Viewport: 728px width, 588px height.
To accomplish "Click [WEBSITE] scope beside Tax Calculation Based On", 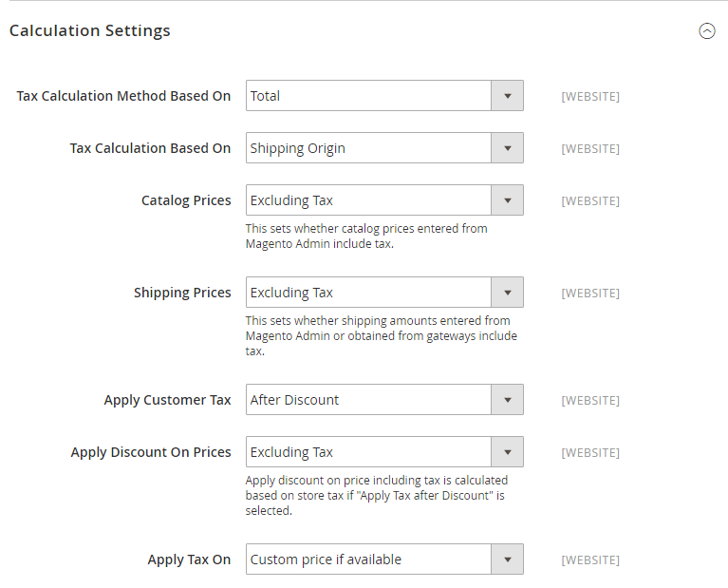I will pyautogui.click(x=590, y=148).
